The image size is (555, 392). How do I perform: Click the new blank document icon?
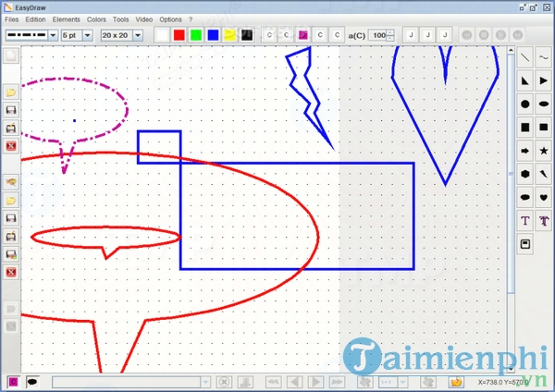11,55
